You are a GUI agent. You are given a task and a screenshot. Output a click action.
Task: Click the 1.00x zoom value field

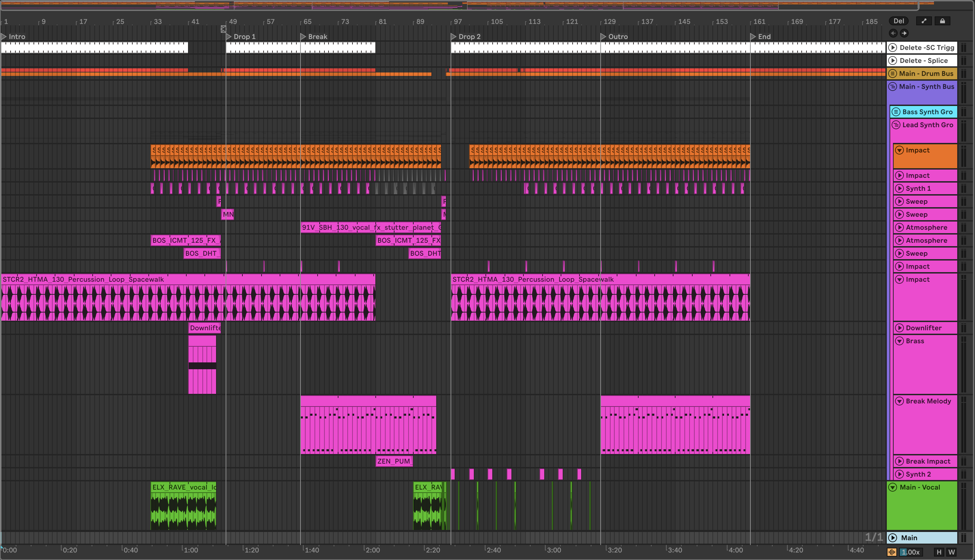point(910,552)
